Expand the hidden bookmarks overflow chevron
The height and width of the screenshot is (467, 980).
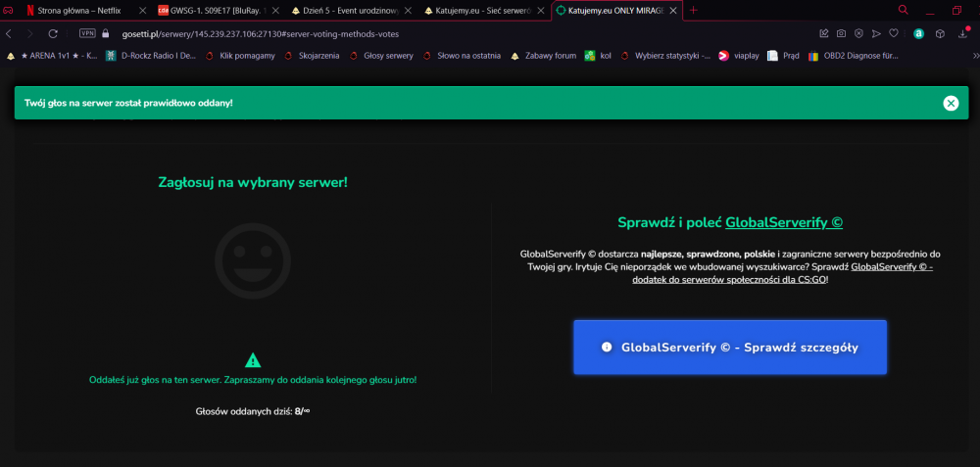pyautogui.click(x=976, y=56)
